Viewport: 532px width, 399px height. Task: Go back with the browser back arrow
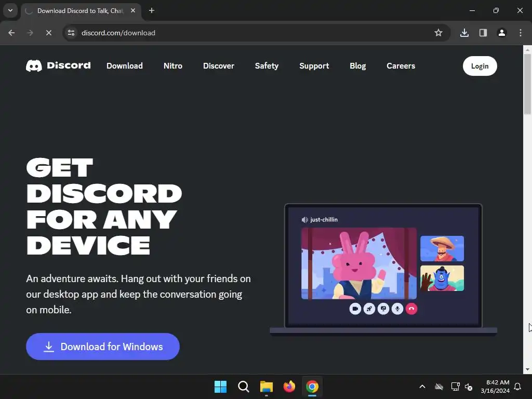[x=11, y=33]
